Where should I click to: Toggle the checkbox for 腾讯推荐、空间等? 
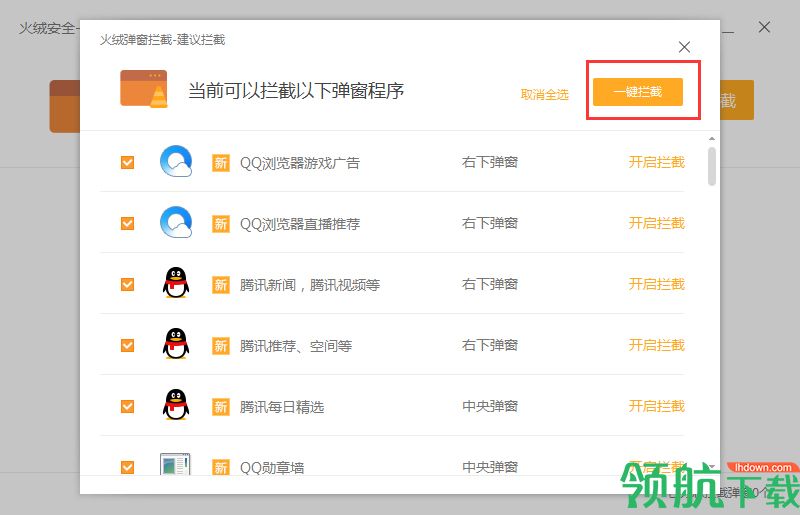click(128, 346)
